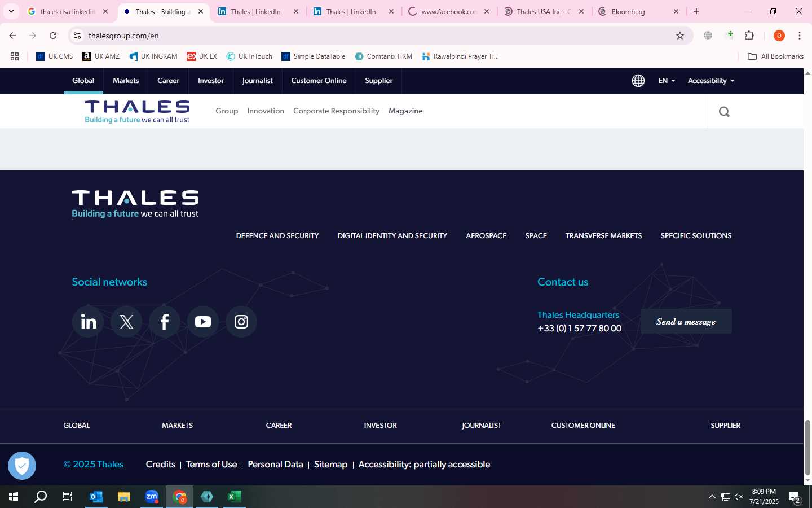This screenshot has height=508, width=812.
Task: Open Specific Solutions footer link
Action: pos(696,236)
